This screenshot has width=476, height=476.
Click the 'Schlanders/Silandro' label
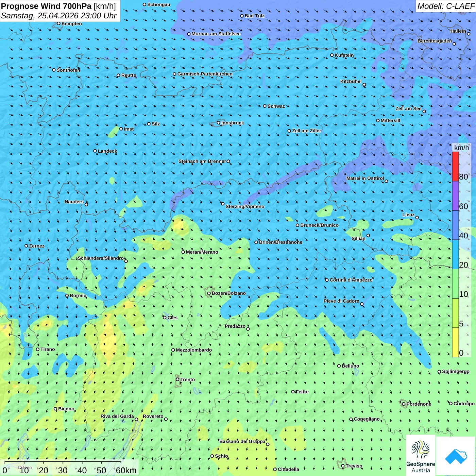point(101,258)
